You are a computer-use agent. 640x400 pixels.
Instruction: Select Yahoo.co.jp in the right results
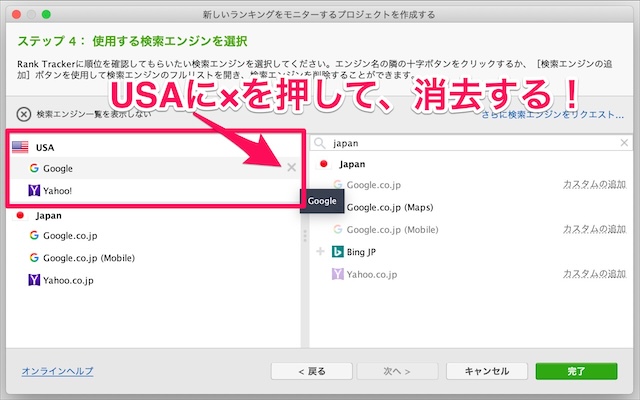(372, 274)
